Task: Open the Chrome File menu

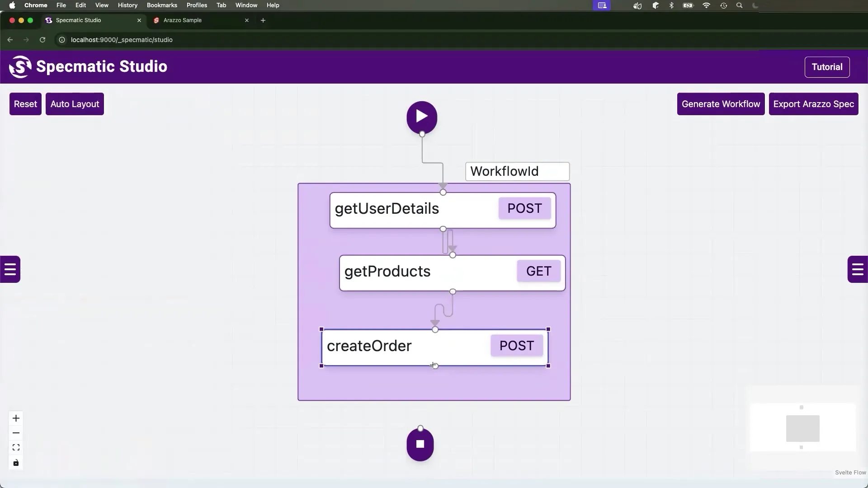Action: 61,5
